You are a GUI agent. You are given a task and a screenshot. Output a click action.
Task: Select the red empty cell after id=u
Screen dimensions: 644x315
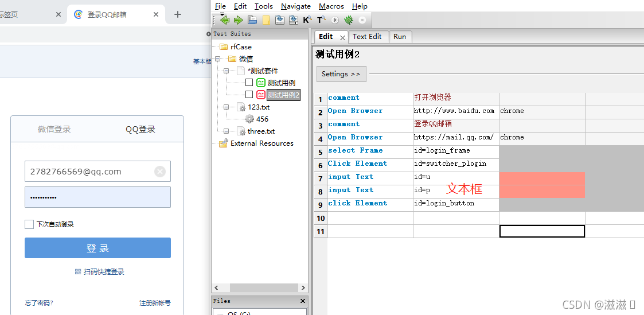tap(542, 178)
